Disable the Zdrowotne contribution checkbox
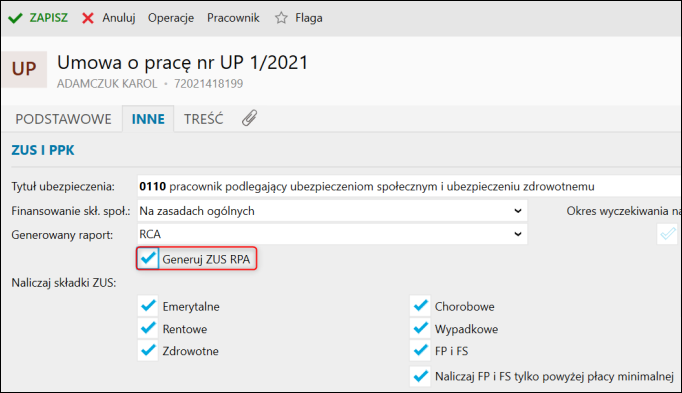The image size is (682, 393). coord(148,350)
